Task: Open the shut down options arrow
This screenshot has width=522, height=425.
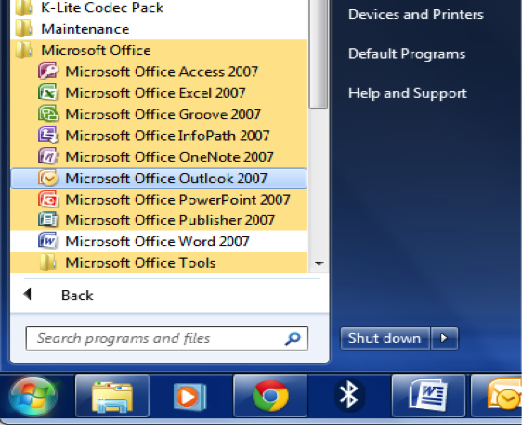Action: click(444, 338)
